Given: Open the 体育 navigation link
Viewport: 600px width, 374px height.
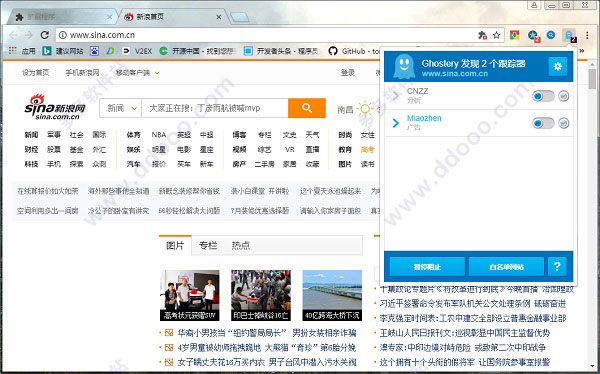Looking at the screenshot, I should (x=134, y=135).
